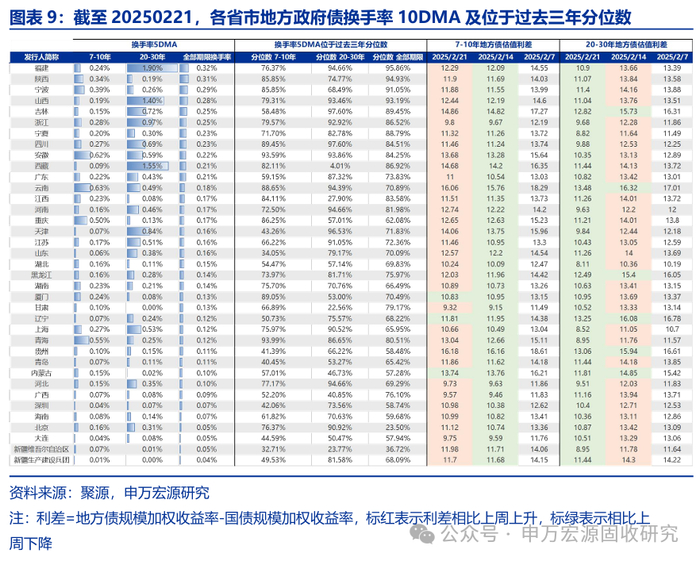Select the 四川 issuer name cell
700x561 pixels.
(42, 144)
